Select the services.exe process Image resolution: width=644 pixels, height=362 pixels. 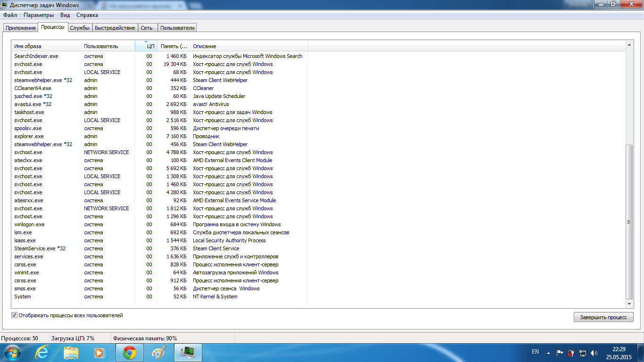coord(159,256)
